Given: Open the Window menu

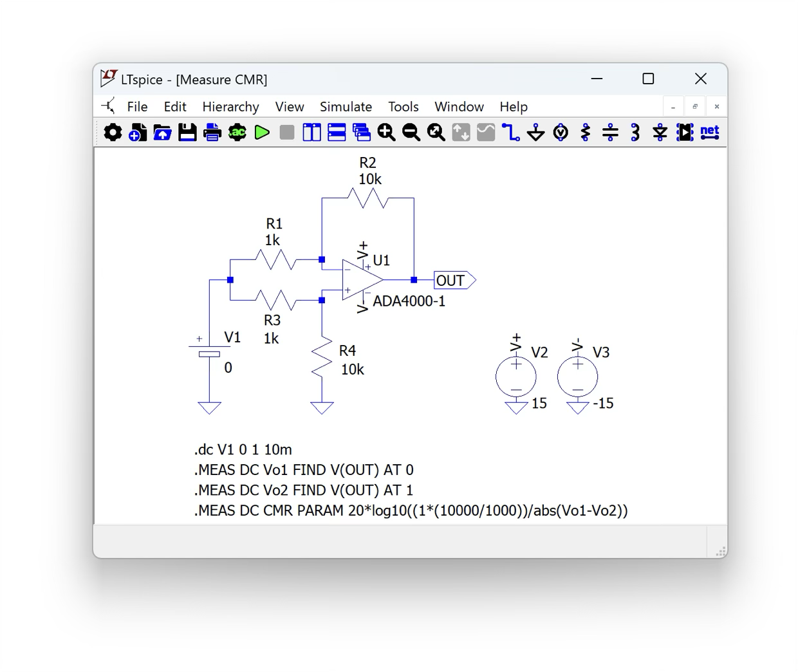Looking at the screenshot, I should point(459,107).
